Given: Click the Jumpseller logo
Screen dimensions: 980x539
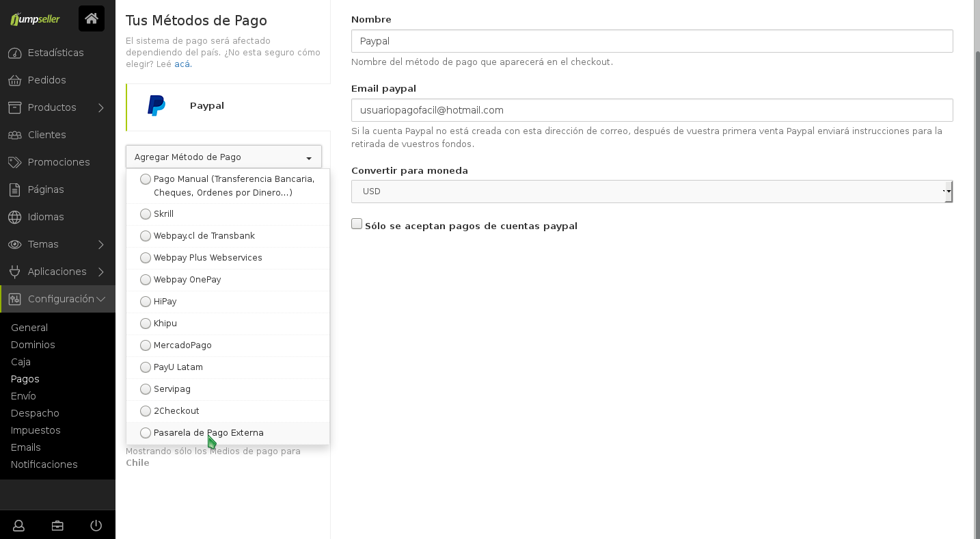Looking at the screenshot, I should pyautogui.click(x=35, y=18).
